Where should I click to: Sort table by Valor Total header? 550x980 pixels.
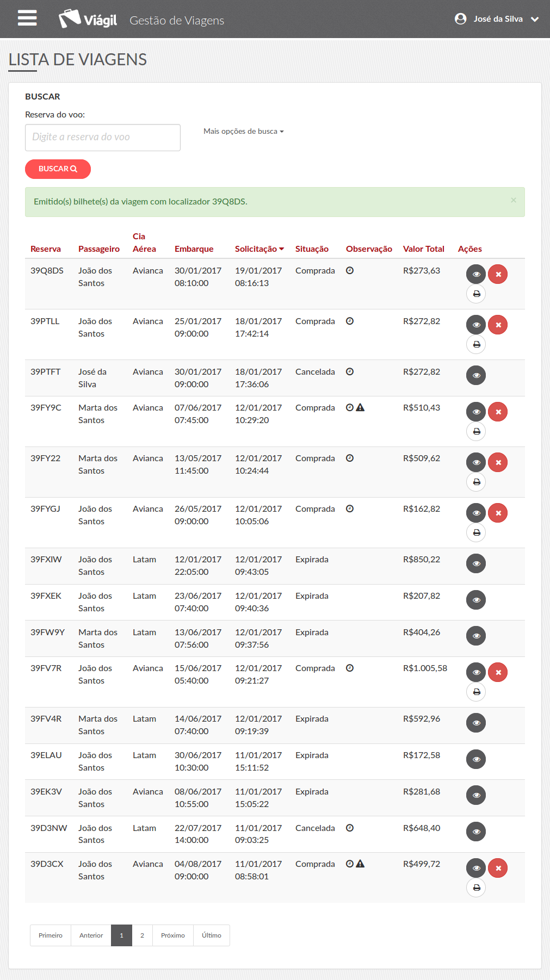pyautogui.click(x=423, y=249)
